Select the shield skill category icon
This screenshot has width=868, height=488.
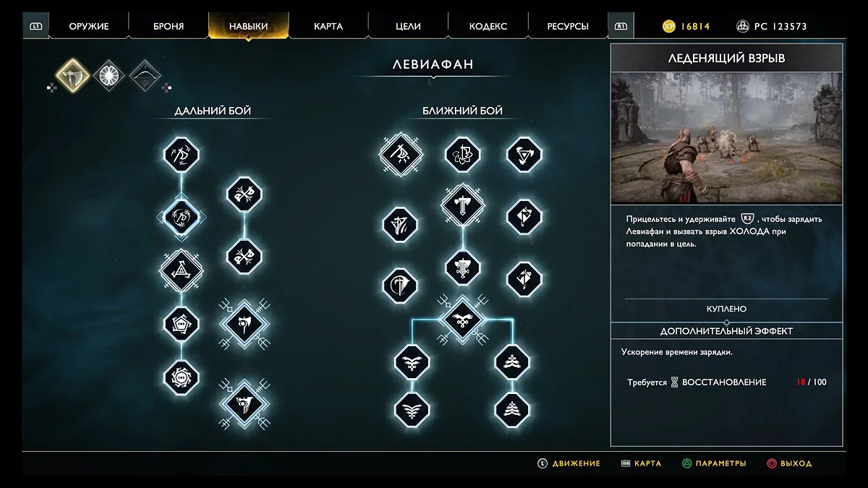(109, 75)
